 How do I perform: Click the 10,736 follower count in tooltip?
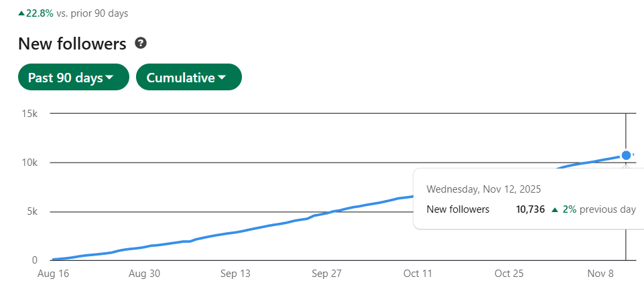(530, 209)
